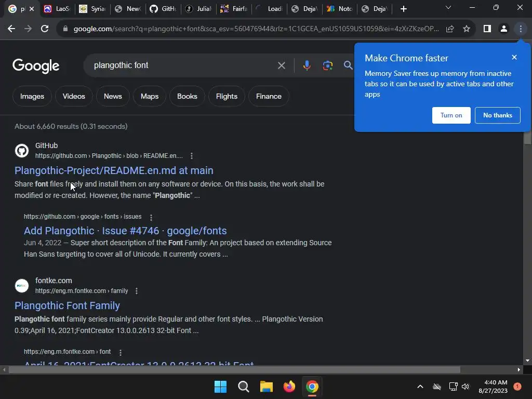The width and height of the screenshot is (532, 399).
Task: Open File Explorer from taskbar
Action: point(267,387)
